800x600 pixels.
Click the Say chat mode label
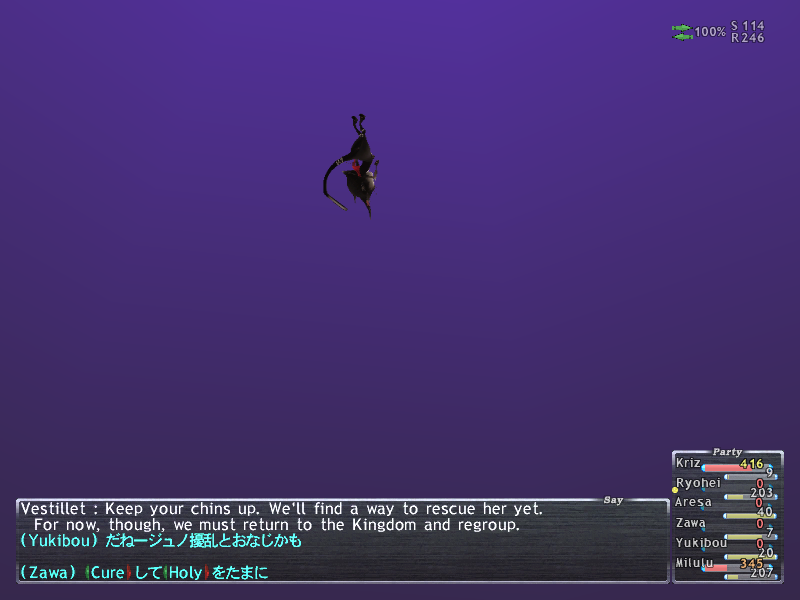tap(613, 500)
